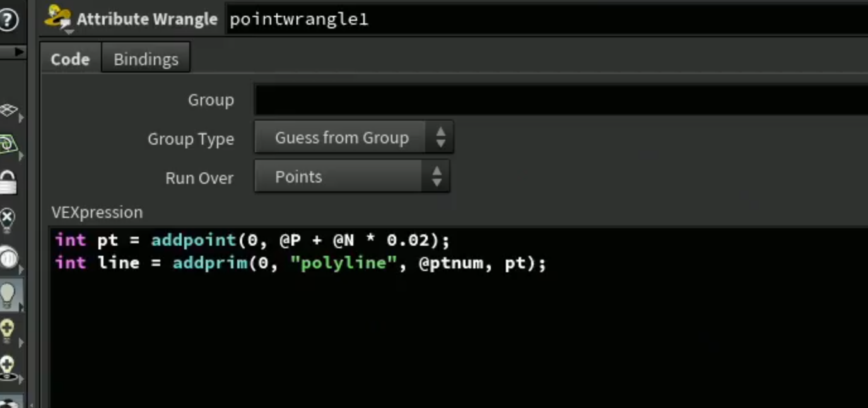Open the Run Over Points dropdown
The image size is (868, 408).
pos(352,177)
